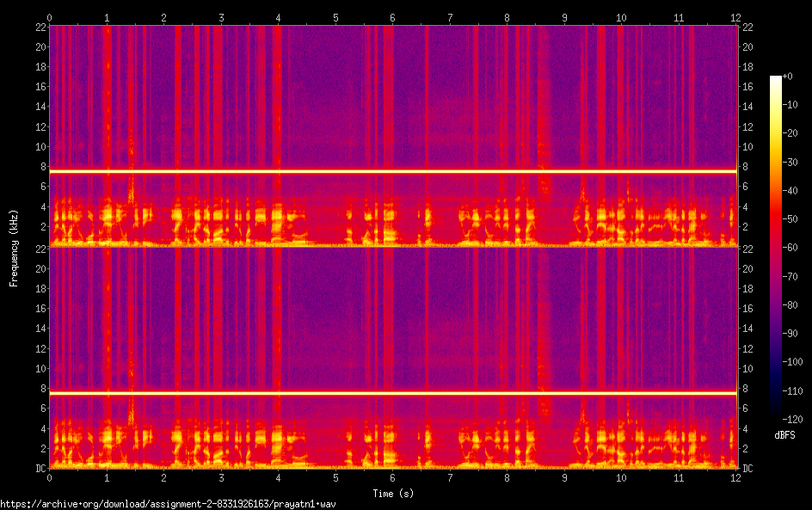Click the "DC" label on the left frequency axis
This screenshot has width=812, height=510.
tap(40, 469)
